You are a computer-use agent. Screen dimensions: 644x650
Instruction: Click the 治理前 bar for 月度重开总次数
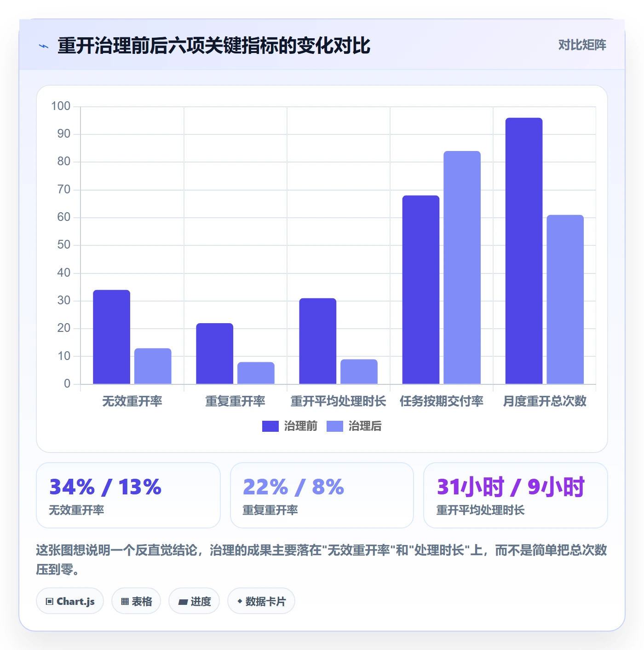pyautogui.click(x=524, y=251)
